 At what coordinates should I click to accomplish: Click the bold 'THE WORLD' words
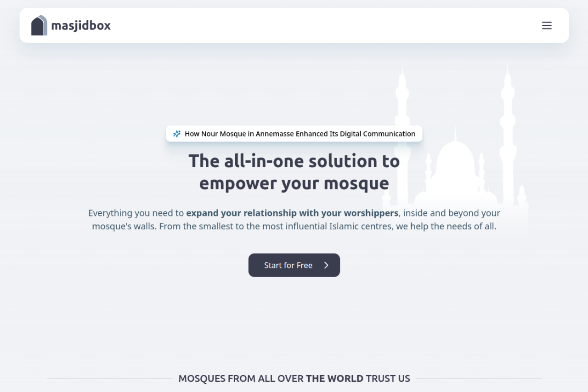point(335,379)
